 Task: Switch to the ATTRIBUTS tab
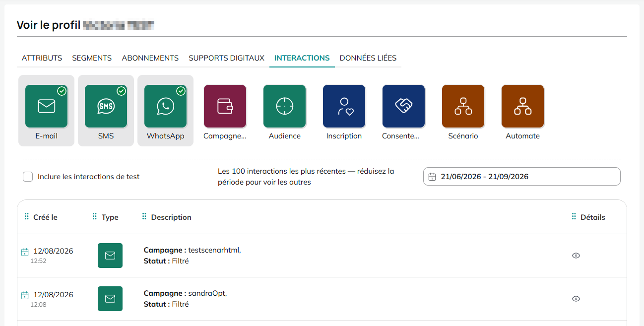coord(42,58)
